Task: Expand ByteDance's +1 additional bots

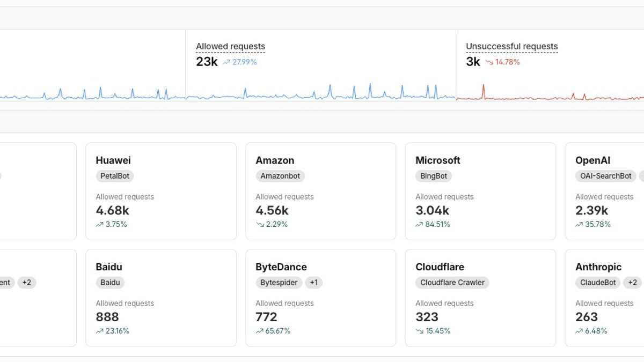Action: pyautogui.click(x=314, y=283)
